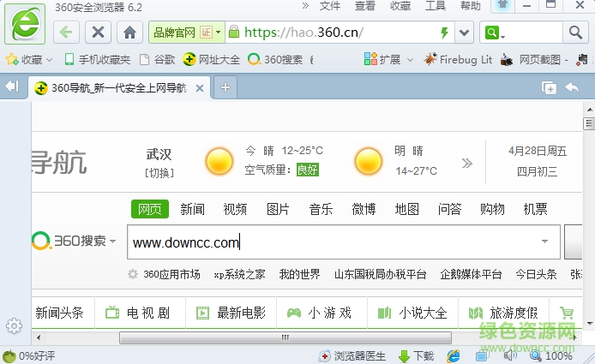This screenshot has height=364, width=595.
Task: Click the stop loading X button
Action: tap(99, 33)
